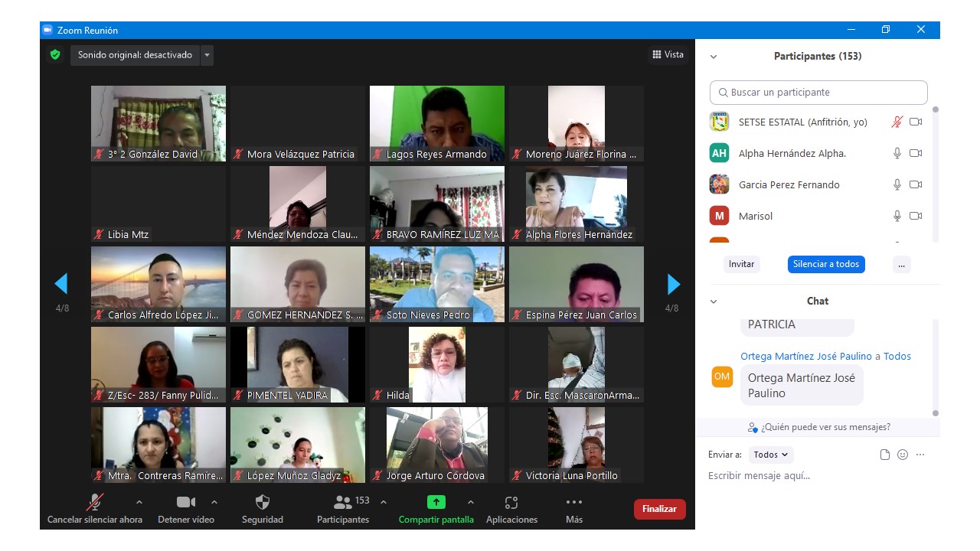Open chat options three-dots menu
Viewport: 980px width, 551px height.
(920, 455)
